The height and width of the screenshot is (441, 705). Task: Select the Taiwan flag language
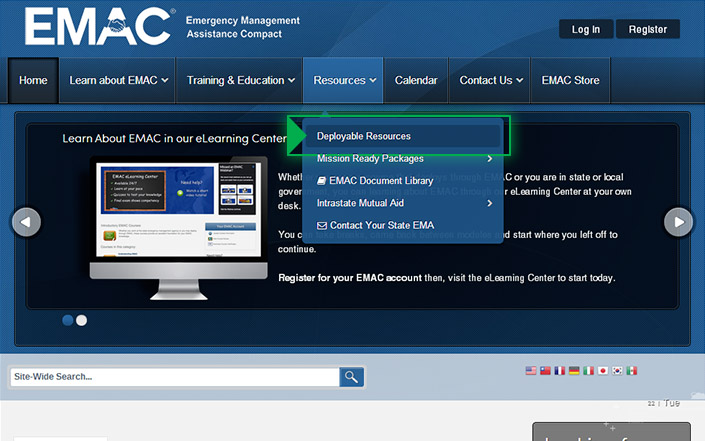pyautogui.click(x=545, y=370)
